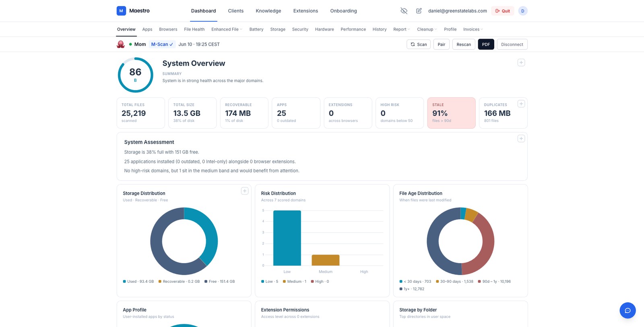Click the 86 health score ring
Viewport: 644px width, 327px height.
click(x=135, y=75)
